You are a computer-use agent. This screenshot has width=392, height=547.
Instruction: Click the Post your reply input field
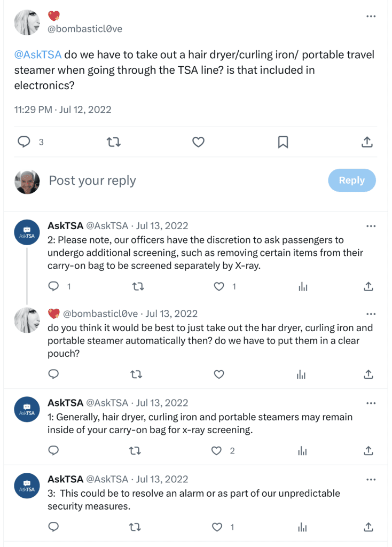(92, 180)
